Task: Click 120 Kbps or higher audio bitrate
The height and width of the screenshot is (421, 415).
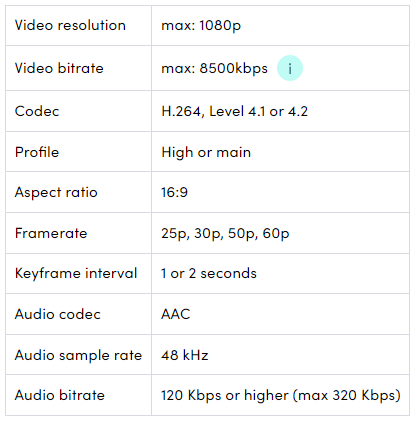Action: [281, 396]
